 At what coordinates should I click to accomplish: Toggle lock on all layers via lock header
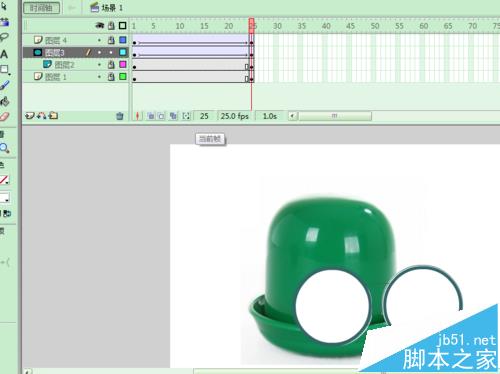tap(111, 26)
